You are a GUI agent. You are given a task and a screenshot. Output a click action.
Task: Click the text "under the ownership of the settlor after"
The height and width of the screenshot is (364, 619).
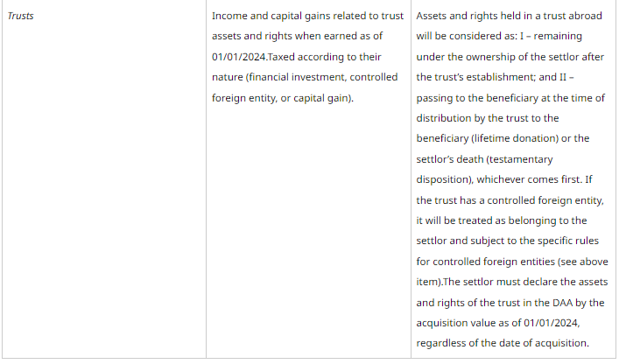[510, 57]
